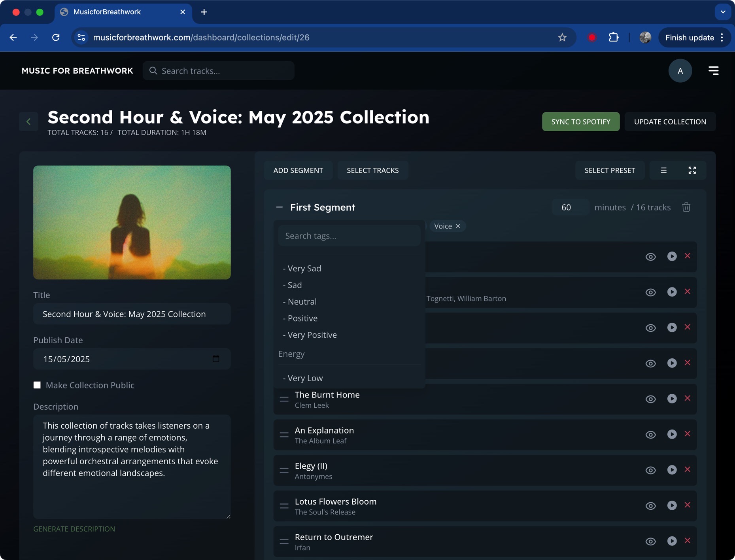View site information icon in address bar

(81, 38)
